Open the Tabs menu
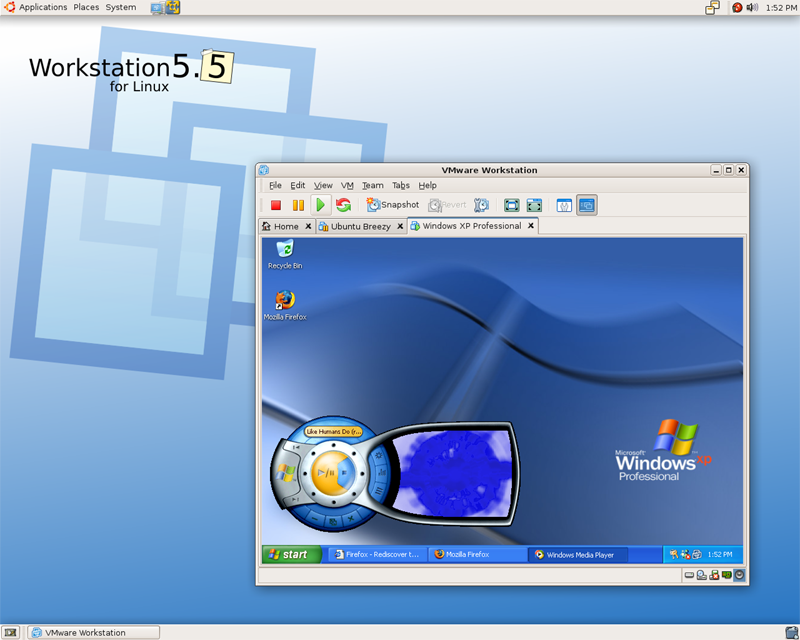 click(401, 185)
